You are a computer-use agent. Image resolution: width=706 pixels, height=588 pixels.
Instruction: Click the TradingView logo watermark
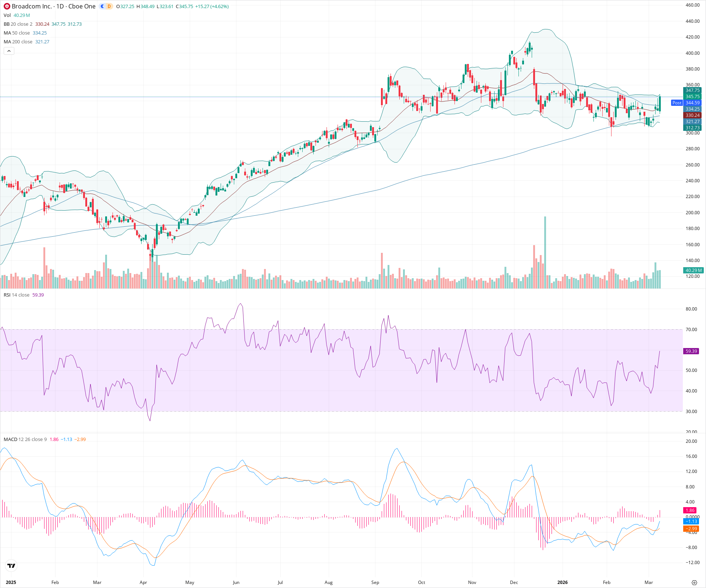[x=11, y=566]
